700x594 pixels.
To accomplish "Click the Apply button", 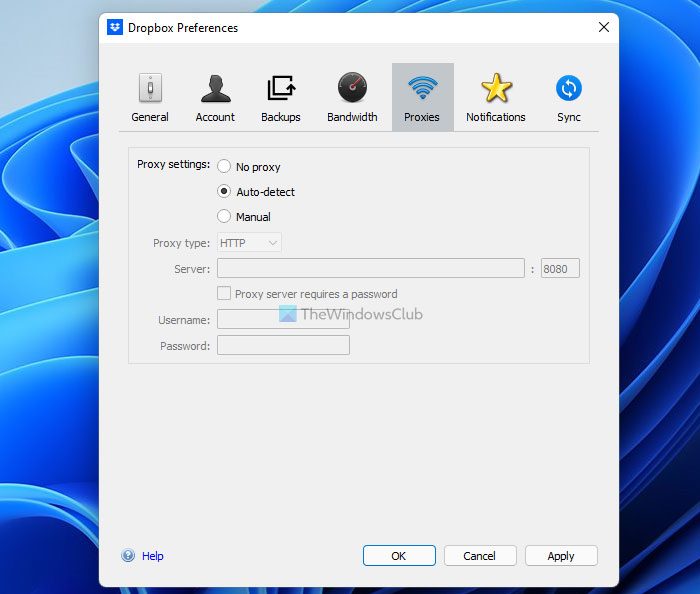I will point(560,556).
